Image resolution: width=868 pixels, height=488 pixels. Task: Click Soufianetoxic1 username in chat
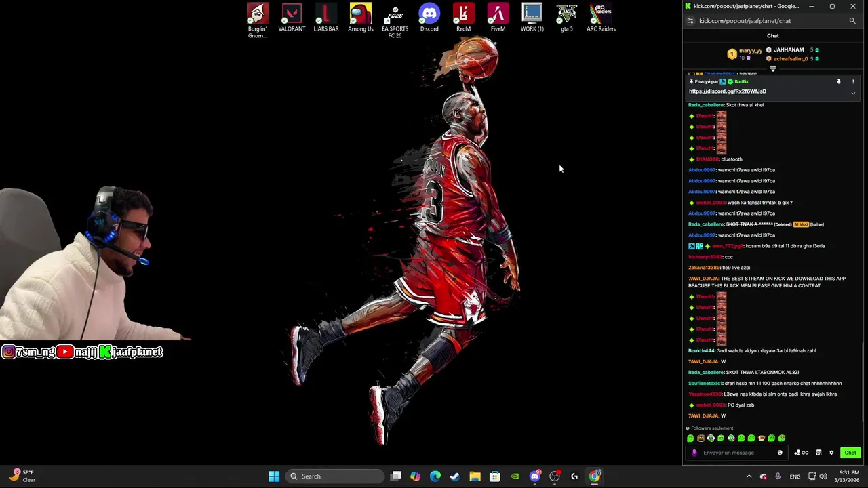point(705,384)
